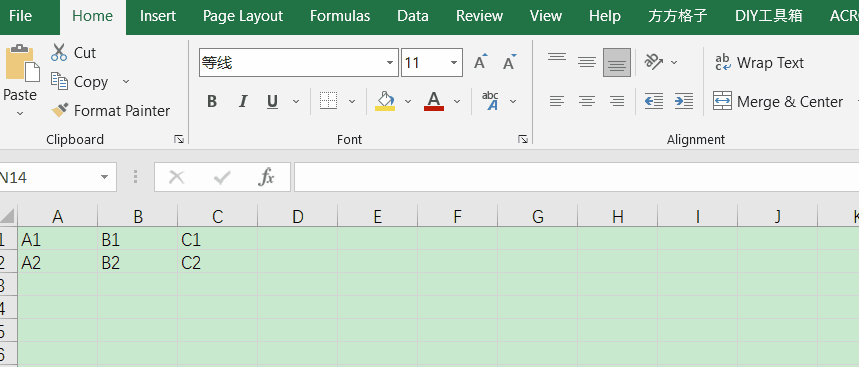Apply the yellow fill color bucket
Viewport: 859px width, 367px height.
point(385,101)
